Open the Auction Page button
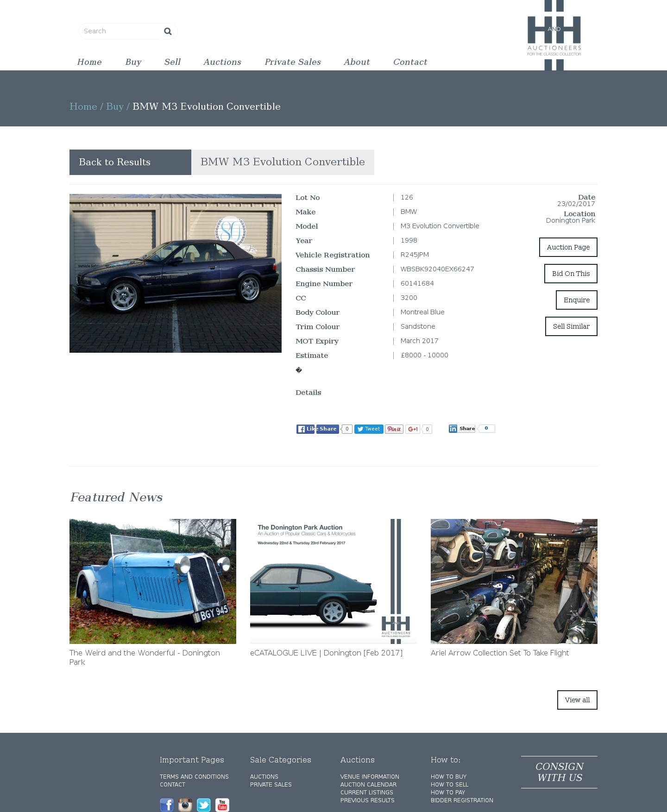 click(568, 247)
